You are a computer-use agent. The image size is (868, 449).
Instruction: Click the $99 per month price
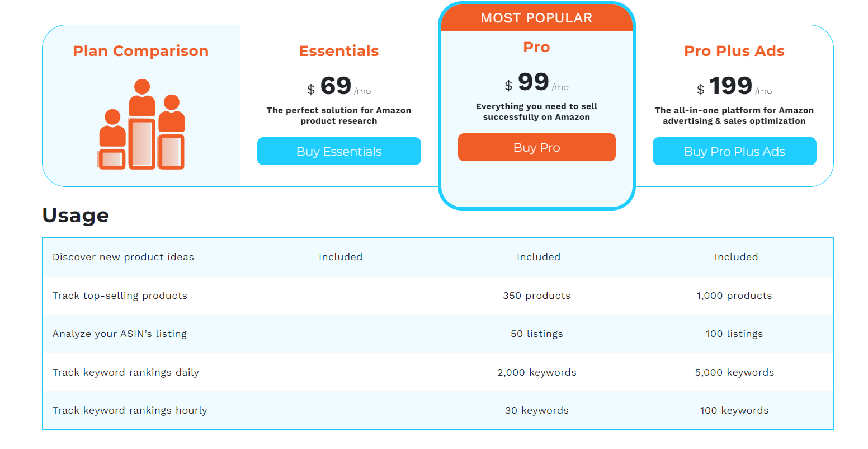[x=536, y=82]
